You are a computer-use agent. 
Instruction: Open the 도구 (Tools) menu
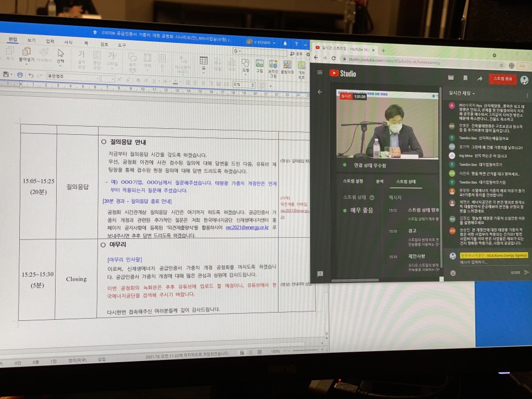point(122,45)
